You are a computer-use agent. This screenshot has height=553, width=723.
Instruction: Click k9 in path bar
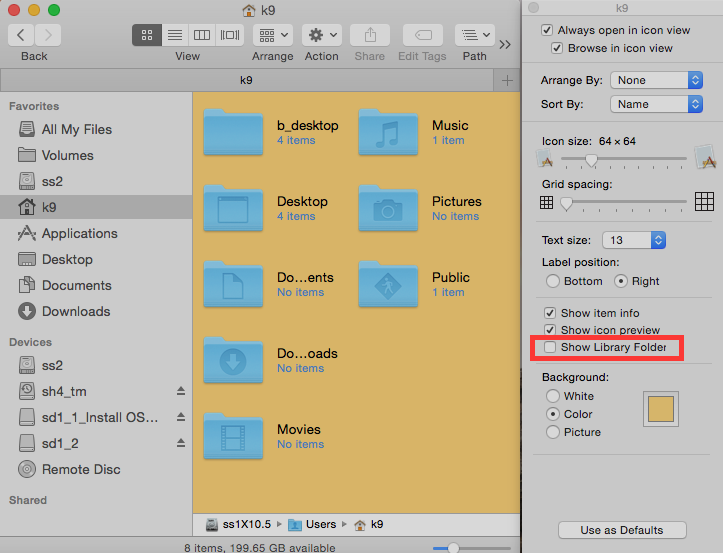tap(369, 524)
